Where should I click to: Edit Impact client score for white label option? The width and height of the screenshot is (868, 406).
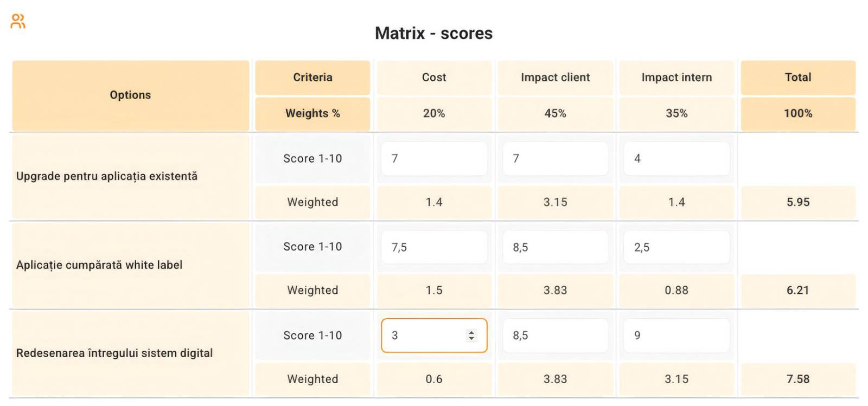(555, 247)
